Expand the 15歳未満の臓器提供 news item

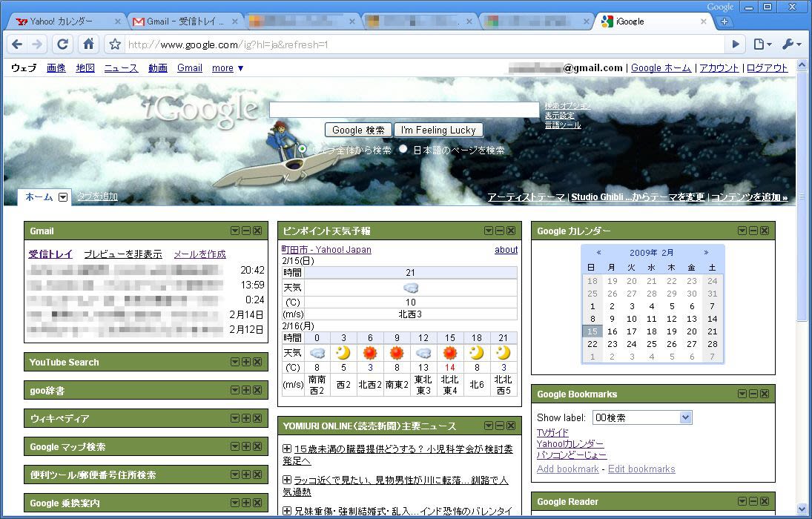(x=287, y=449)
